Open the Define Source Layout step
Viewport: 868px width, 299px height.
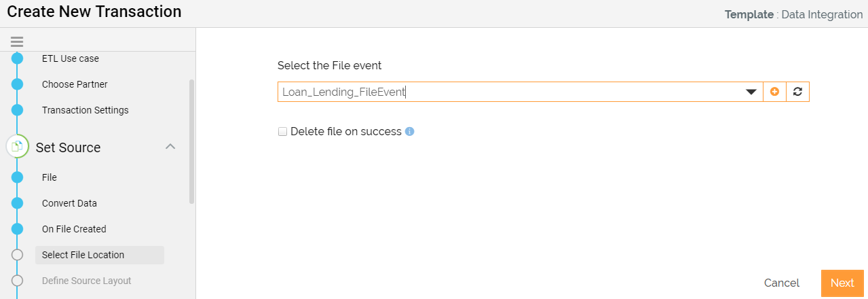click(x=87, y=281)
